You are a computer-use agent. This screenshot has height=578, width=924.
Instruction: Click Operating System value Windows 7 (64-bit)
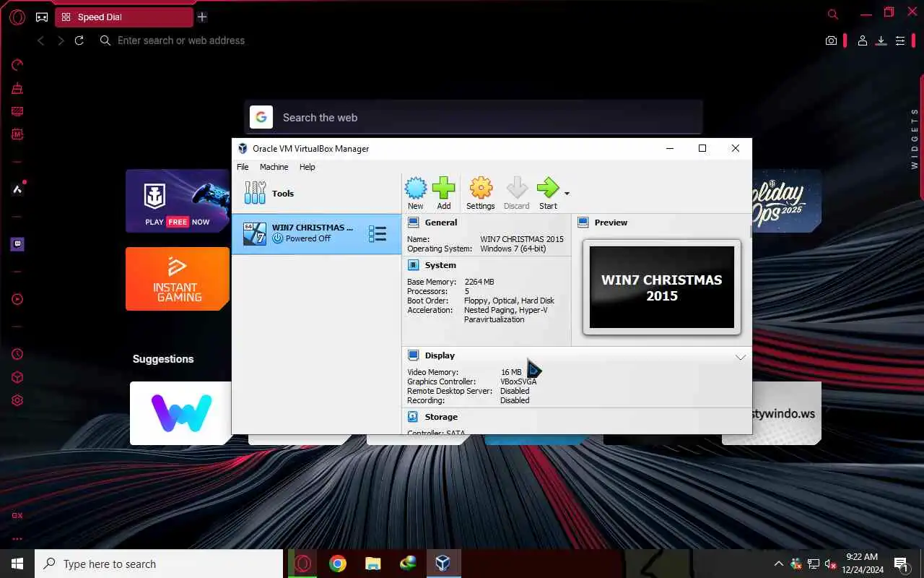coord(513,249)
